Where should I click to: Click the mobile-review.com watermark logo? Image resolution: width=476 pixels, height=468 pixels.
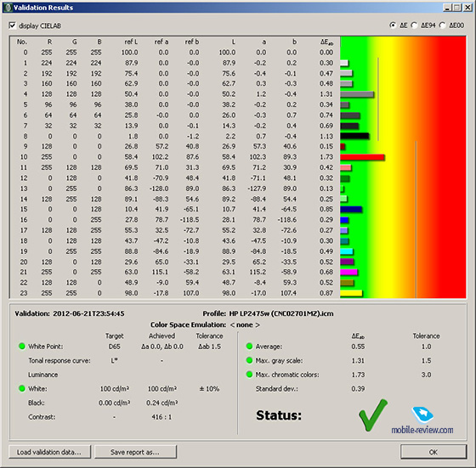pos(422,420)
